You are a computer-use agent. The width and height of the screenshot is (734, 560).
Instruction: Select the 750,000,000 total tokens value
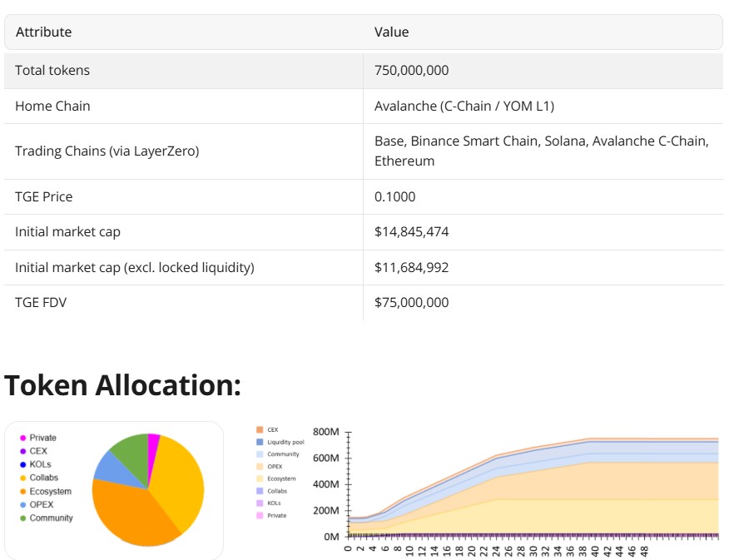click(411, 71)
